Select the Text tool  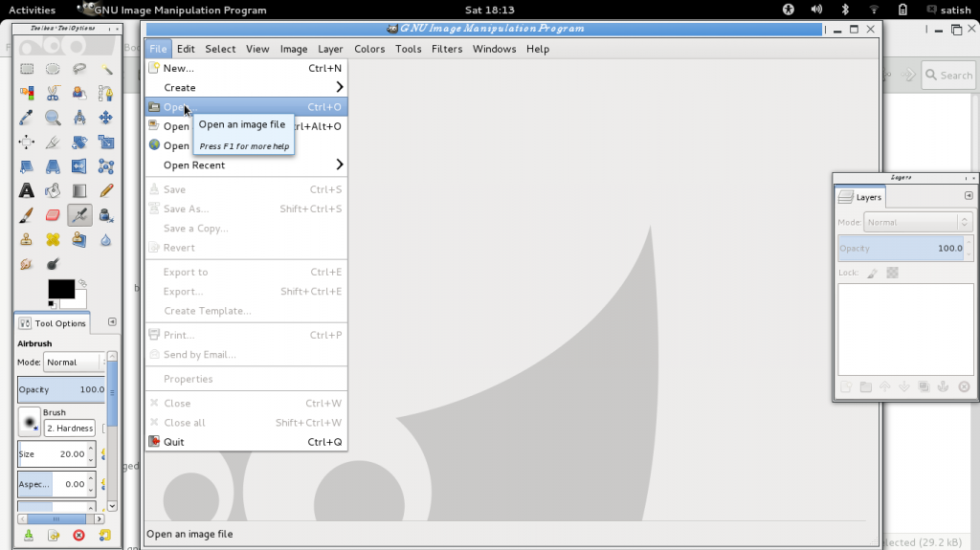coord(26,190)
